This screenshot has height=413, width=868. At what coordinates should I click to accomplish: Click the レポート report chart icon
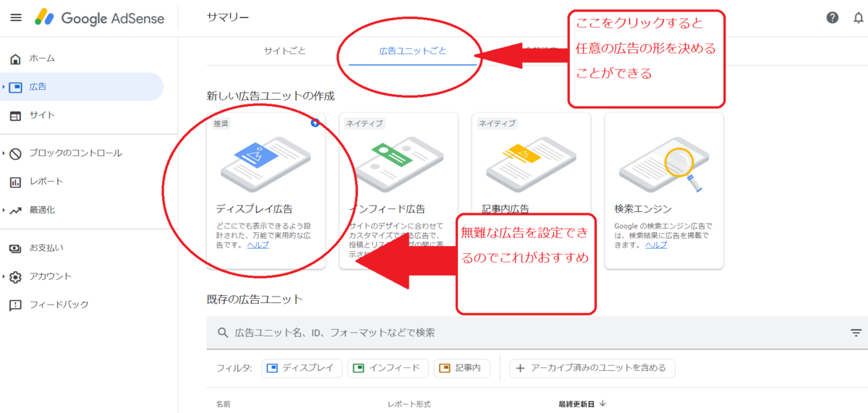click(16, 182)
